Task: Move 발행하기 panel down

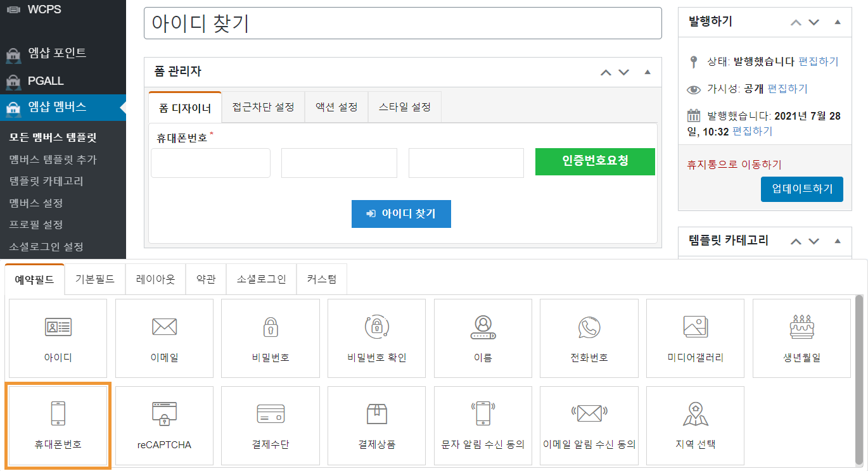Action: [x=814, y=22]
